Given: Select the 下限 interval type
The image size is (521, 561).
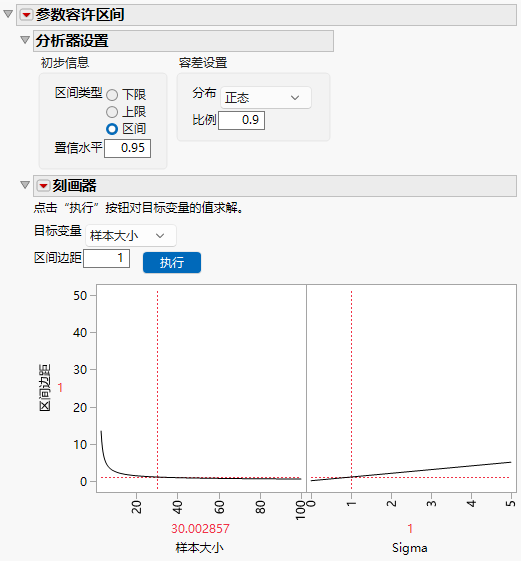Looking at the screenshot, I should 112,95.
